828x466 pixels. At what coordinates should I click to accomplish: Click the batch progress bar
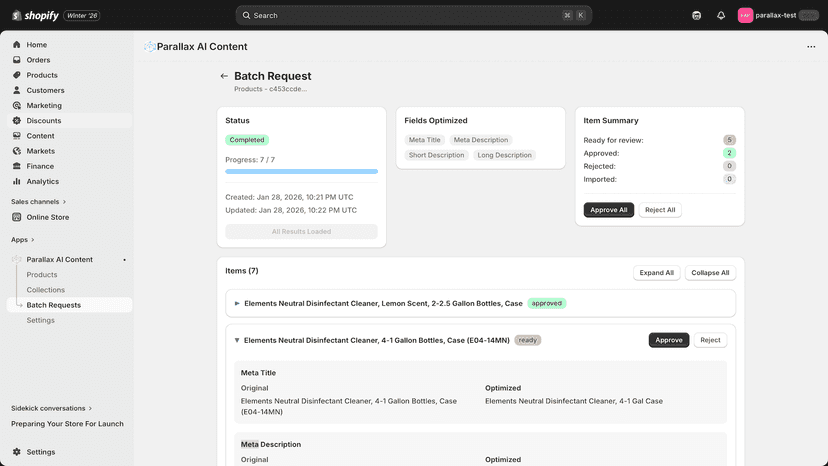tap(302, 172)
